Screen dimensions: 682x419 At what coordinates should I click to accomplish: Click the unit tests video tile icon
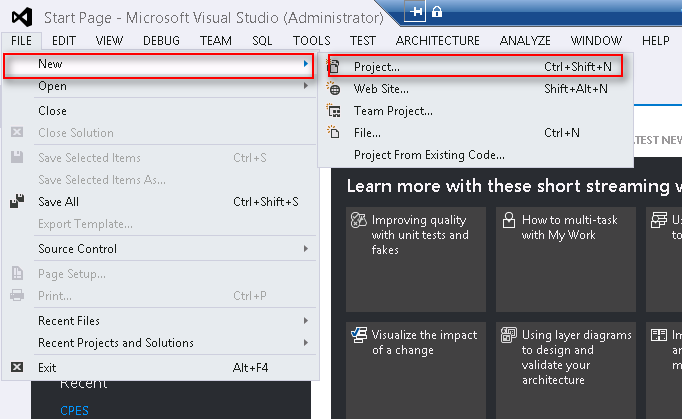[358, 220]
